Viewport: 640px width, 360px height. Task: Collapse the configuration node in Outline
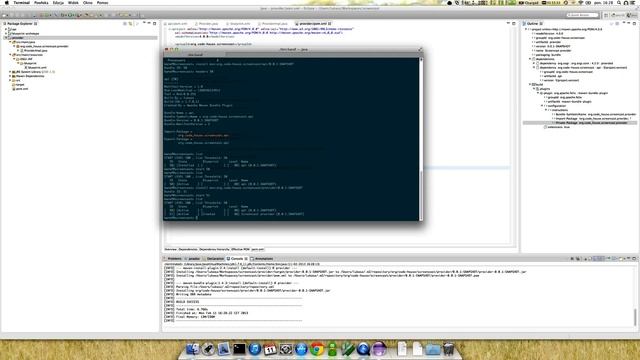542,106
